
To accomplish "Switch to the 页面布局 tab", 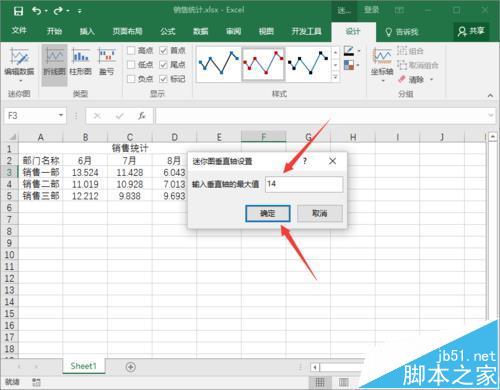I will [x=127, y=31].
